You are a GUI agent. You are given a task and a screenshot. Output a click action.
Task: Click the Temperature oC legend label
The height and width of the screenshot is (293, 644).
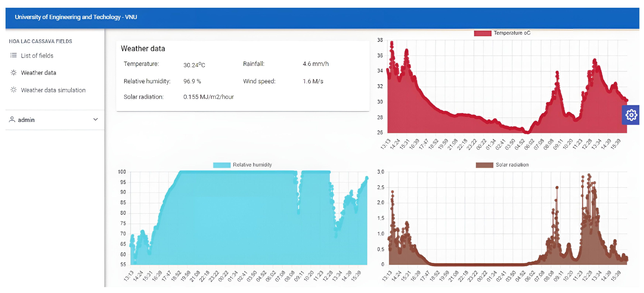[512, 33]
